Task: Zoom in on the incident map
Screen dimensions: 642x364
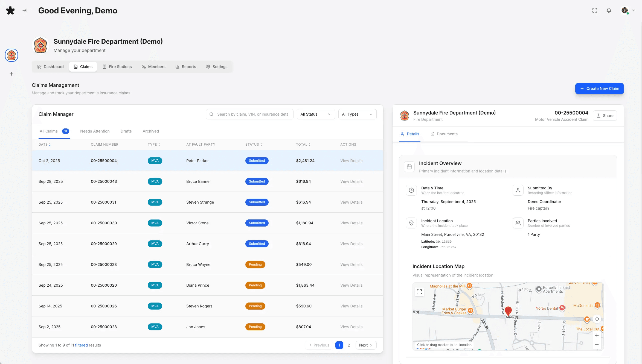Action: click(597, 335)
